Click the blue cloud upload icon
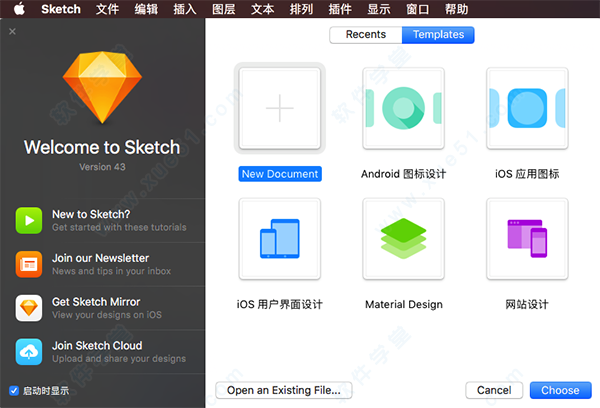Viewport: 600px width, 408px height. (29, 352)
